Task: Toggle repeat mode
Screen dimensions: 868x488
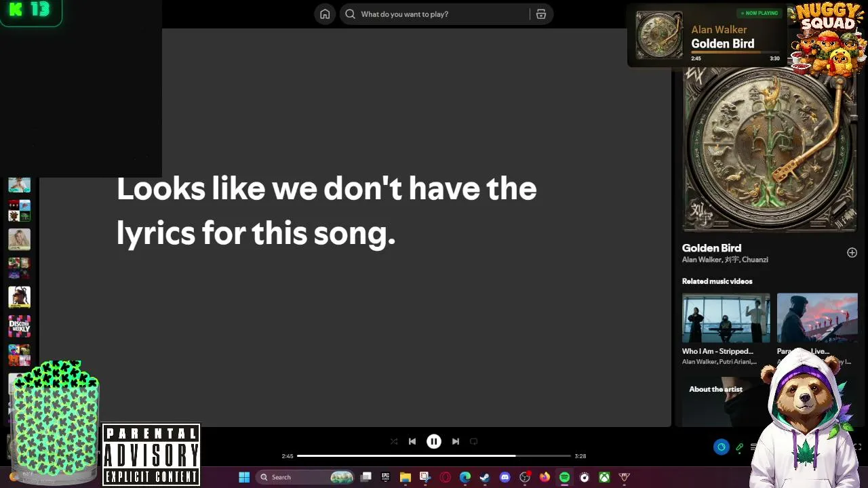Action: pyautogui.click(x=474, y=441)
